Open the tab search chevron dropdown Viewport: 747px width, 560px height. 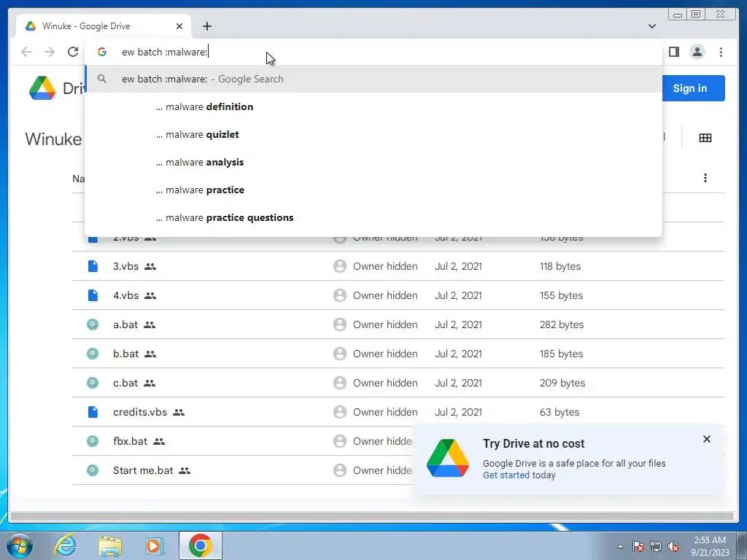652,26
